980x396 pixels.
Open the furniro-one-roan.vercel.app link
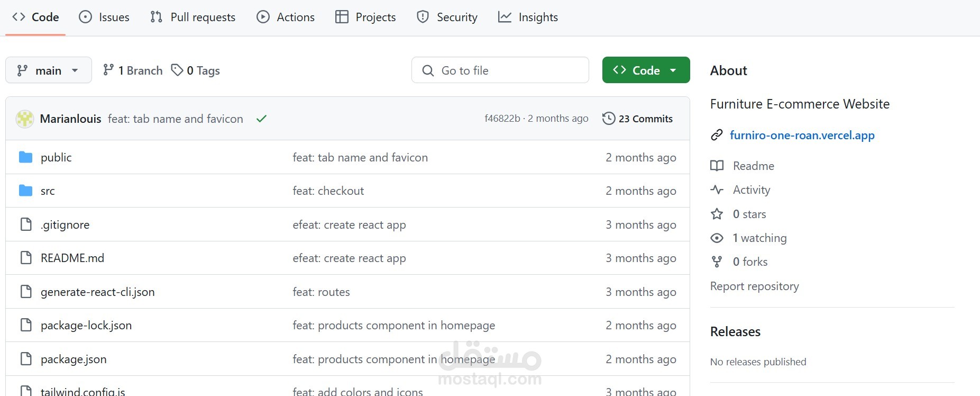coord(802,135)
